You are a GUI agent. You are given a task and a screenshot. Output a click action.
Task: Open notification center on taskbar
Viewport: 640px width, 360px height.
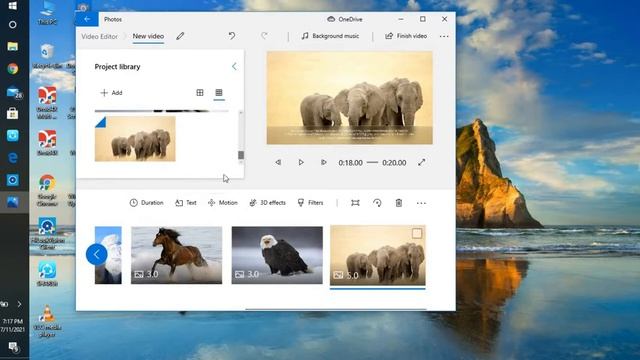(13, 347)
